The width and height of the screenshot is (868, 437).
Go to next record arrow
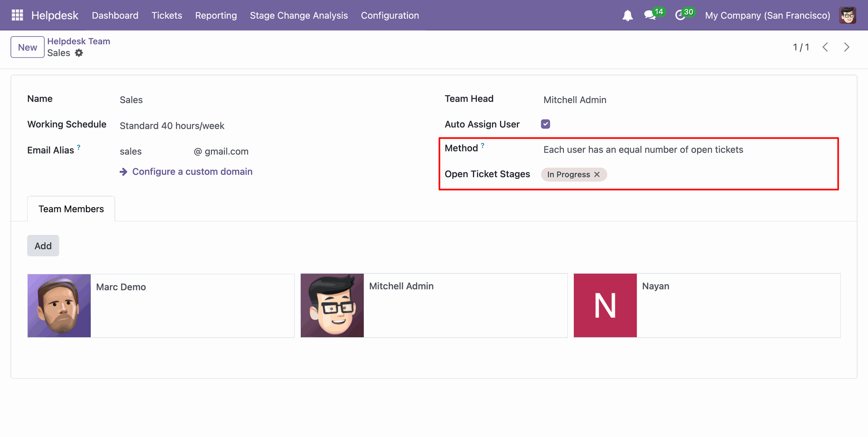pos(847,47)
